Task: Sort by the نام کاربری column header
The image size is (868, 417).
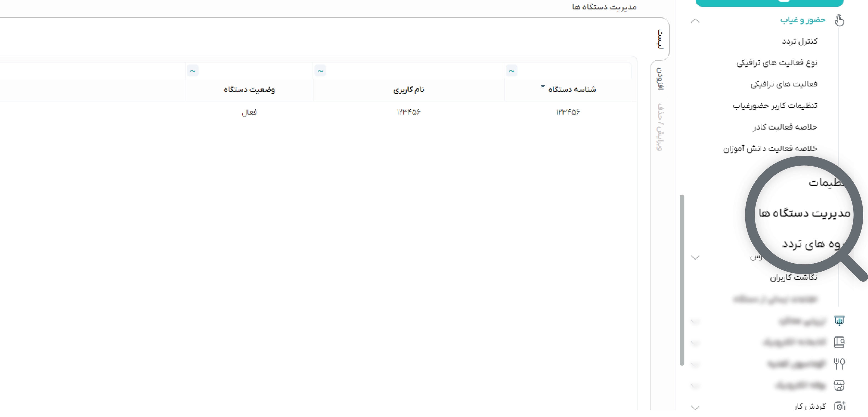Action: 408,90
